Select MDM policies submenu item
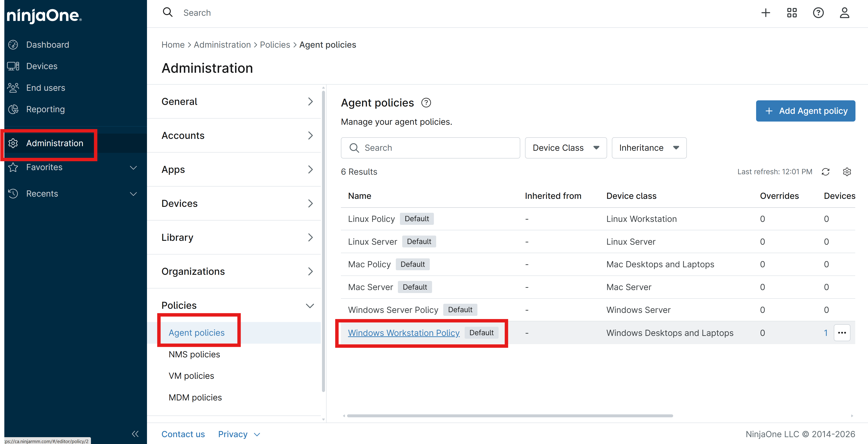This screenshot has height=444, width=868. [x=195, y=397]
